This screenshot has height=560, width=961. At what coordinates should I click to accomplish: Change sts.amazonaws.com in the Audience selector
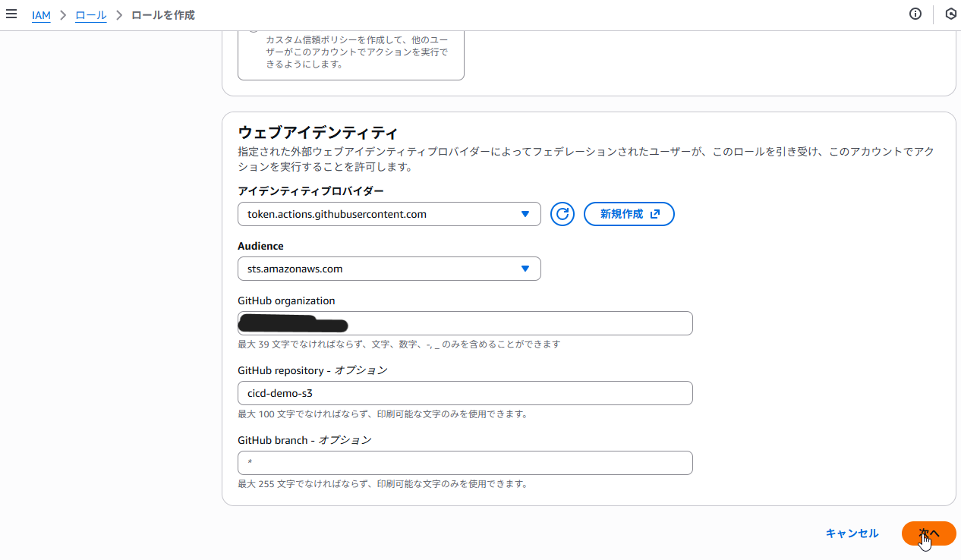click(389, 268)
